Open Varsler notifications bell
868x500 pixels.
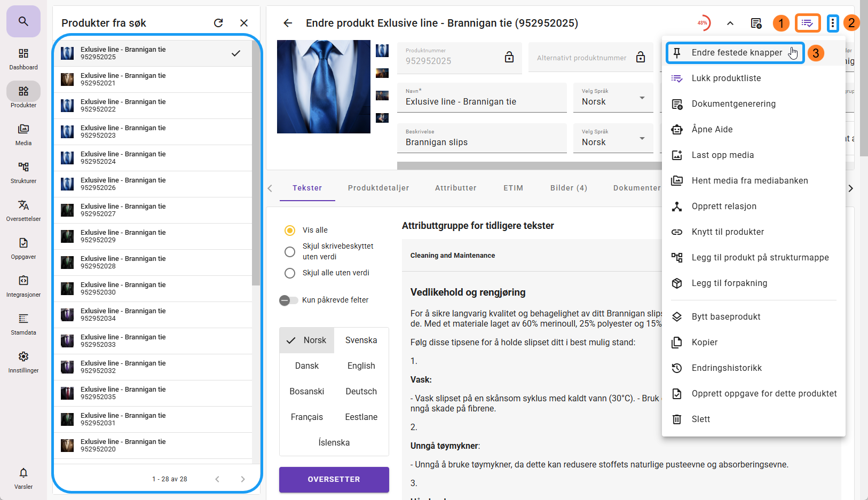pos(23,478)
